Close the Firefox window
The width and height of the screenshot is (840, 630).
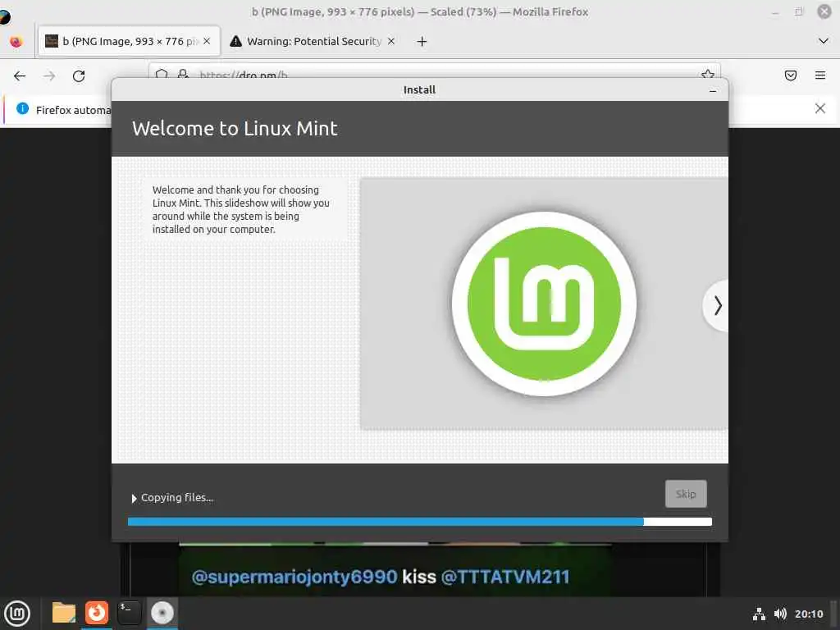click(x=824, y=11)
